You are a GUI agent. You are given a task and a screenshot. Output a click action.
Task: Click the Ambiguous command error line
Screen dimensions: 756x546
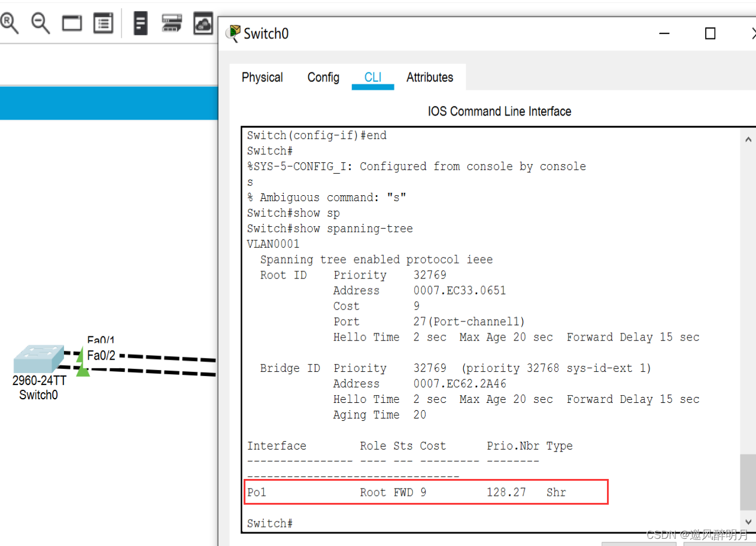[x=327, y=198]
